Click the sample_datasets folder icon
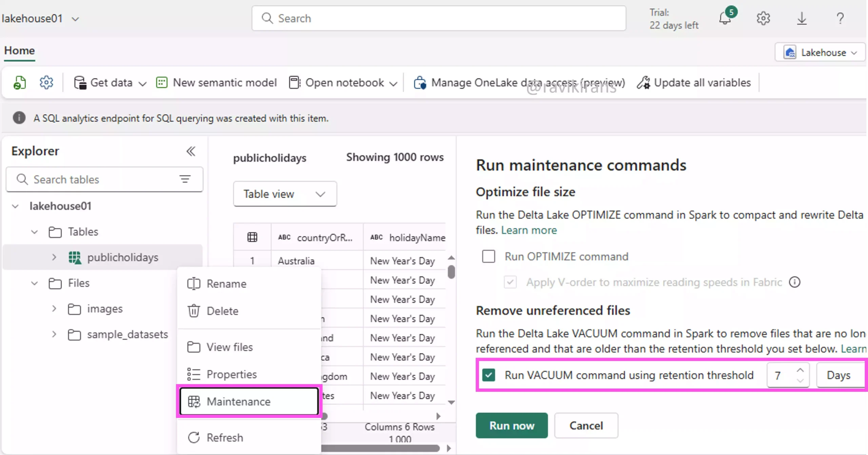Viewport: 868px width, 455px height. pyautogui.click(x=74, y=335)
